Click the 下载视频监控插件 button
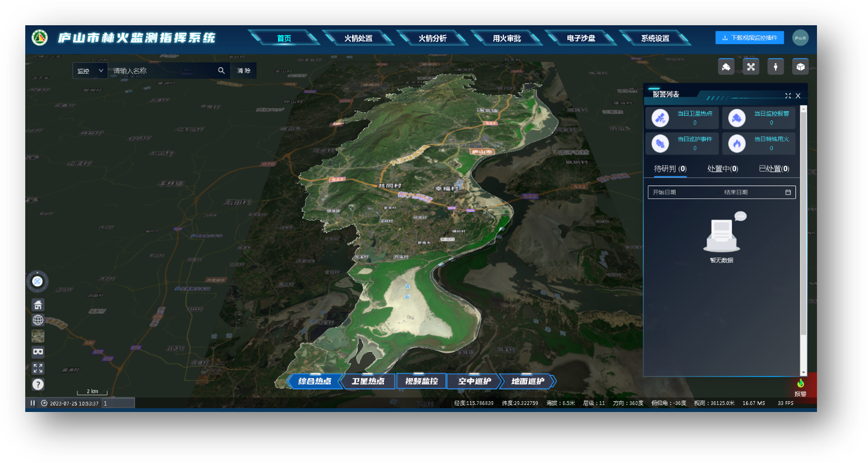Screen dimensions: 868x463 tap(749, 38)
